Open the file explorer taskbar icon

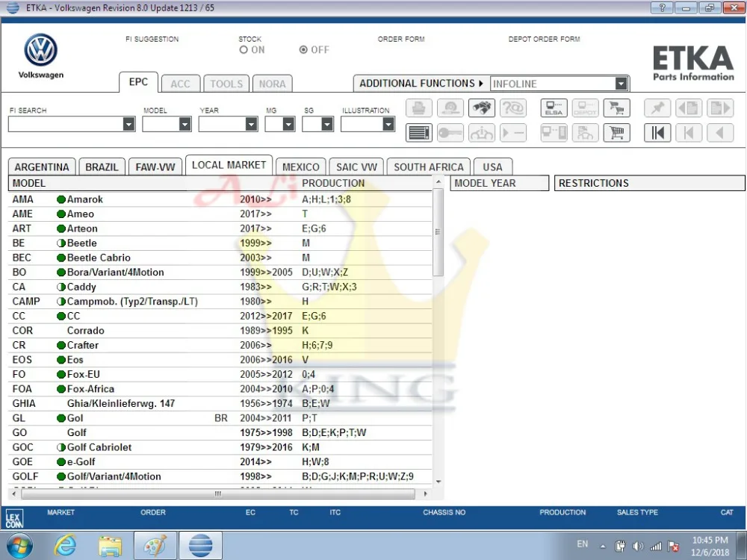pos(110,546)
